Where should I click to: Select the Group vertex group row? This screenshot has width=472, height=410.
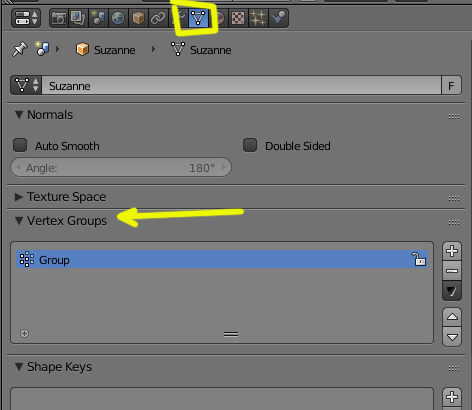(x=222, y=259)
